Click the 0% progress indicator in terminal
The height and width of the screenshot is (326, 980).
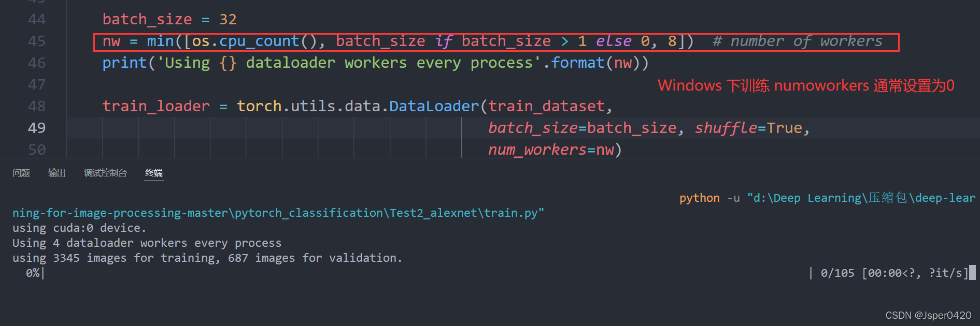33,273
